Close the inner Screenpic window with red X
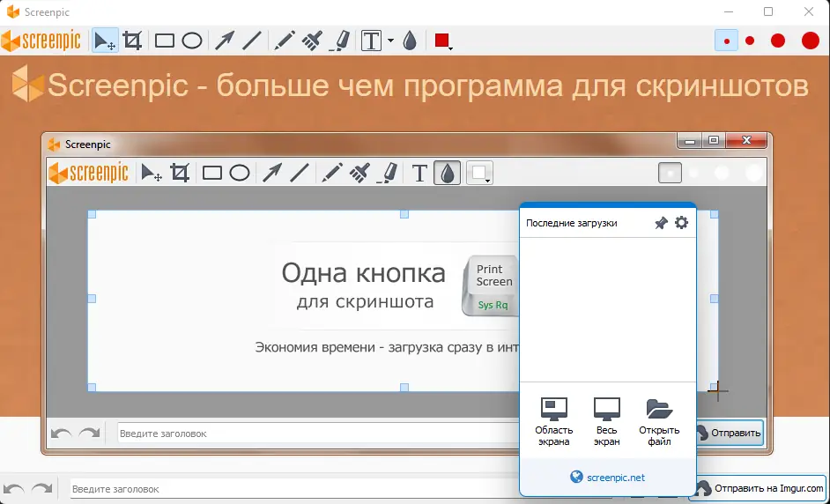 pos(746,140)
